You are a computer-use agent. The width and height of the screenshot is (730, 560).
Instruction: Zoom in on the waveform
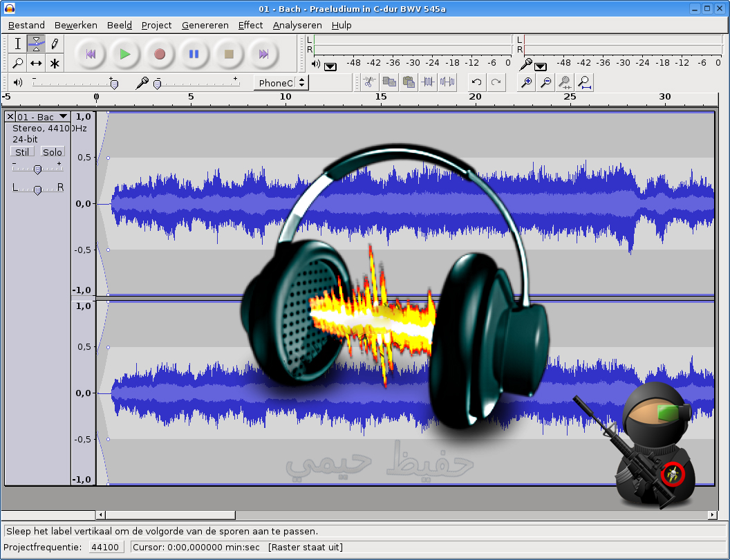click(x=527, y=82)
